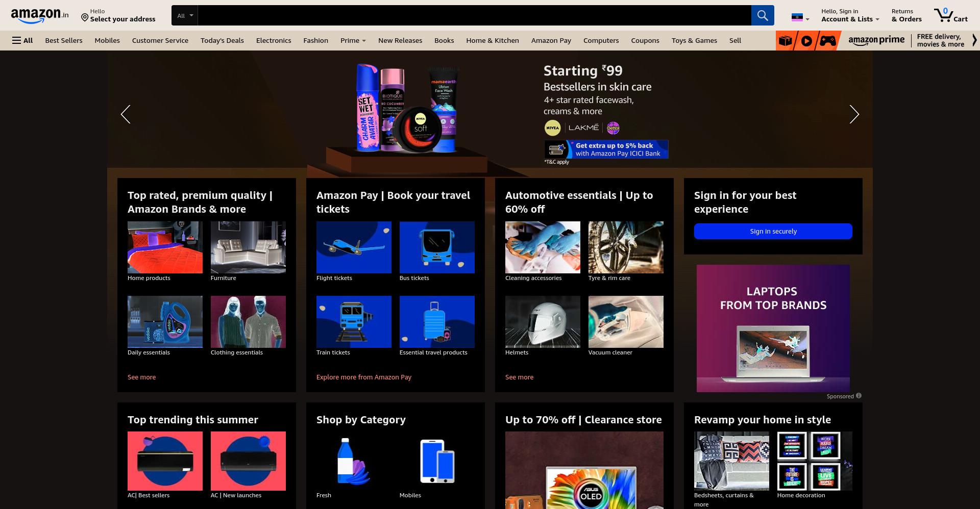
Task: Open Essential travel products tile
Action: pyautogui.click(x=437, y=322)
